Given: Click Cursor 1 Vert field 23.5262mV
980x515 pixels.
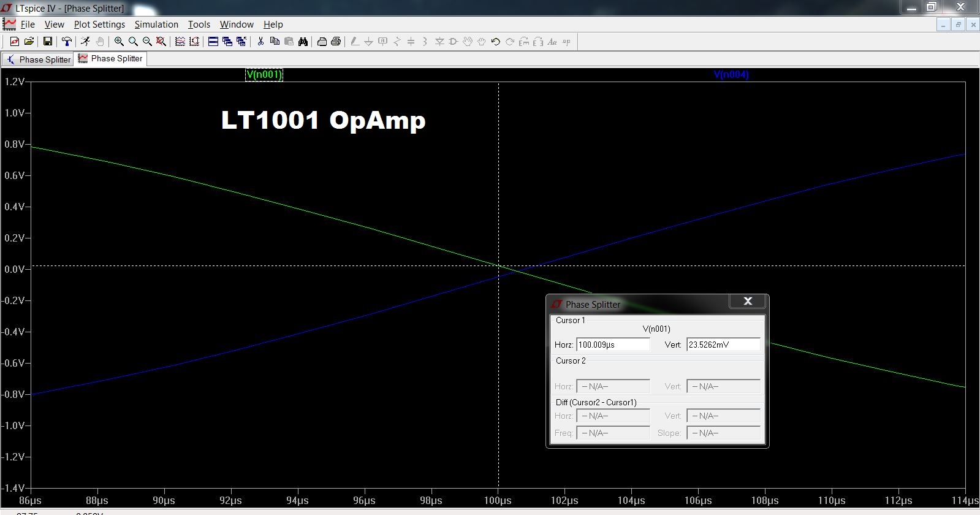Looking at the screenshot, I should click(723, 345).
